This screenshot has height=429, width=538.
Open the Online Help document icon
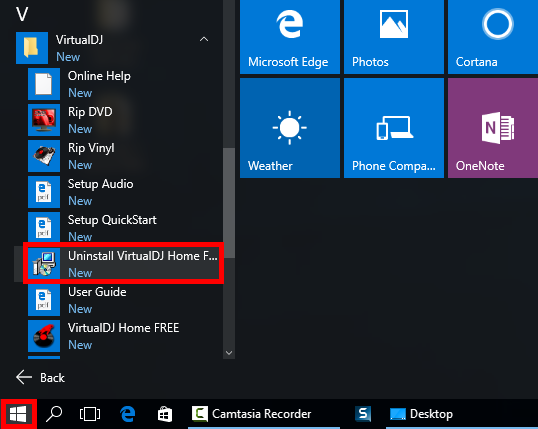44,84
